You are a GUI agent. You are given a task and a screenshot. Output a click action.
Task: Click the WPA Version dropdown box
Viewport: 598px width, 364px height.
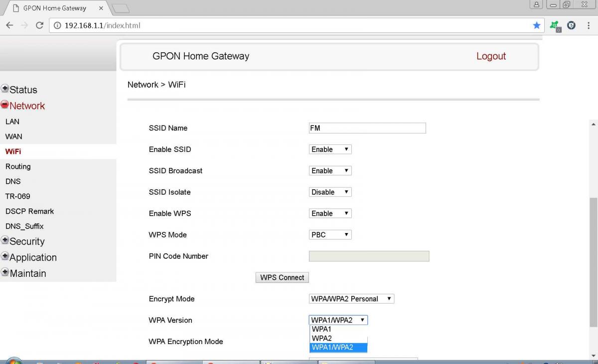pyautogui.click(x=338, y=320)
